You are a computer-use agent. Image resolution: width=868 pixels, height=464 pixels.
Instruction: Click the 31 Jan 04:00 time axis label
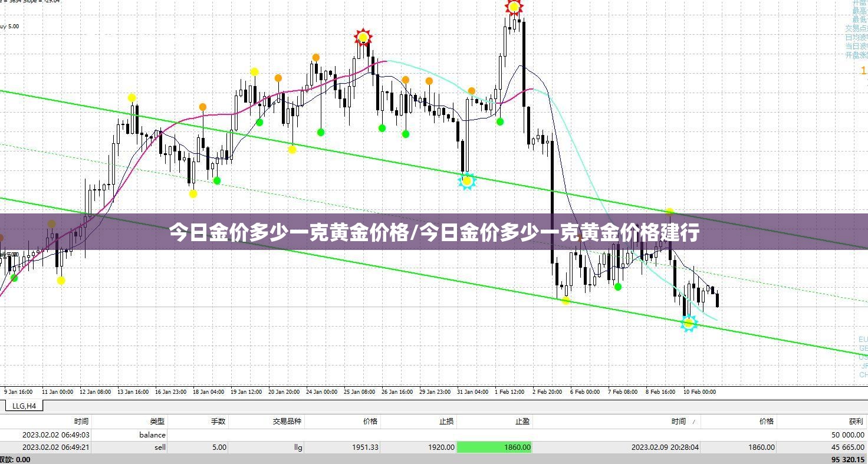[x=472, y=391]
